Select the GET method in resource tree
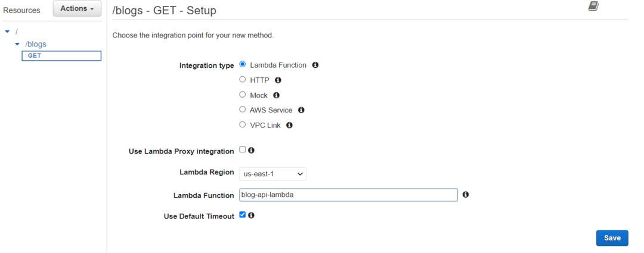644x253 pixels. point(61,56)
